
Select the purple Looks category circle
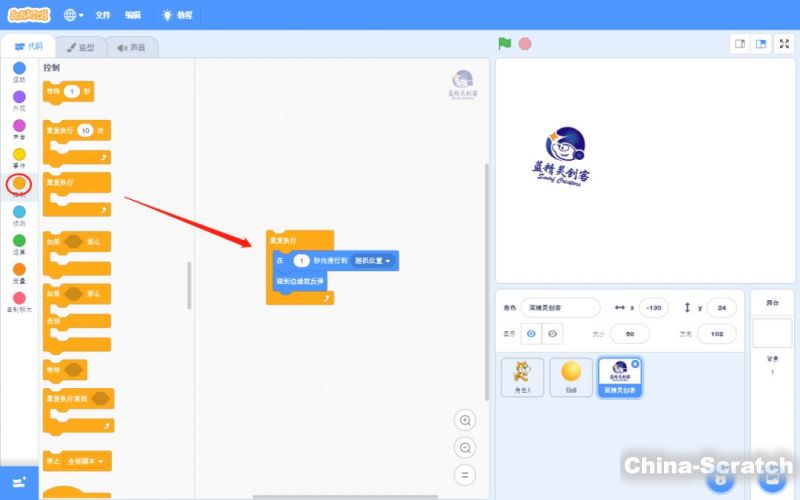pos(19,97)
